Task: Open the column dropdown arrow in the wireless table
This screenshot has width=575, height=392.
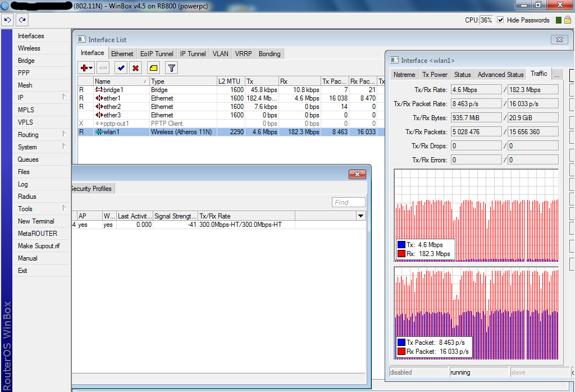Action: coord(360,216)
